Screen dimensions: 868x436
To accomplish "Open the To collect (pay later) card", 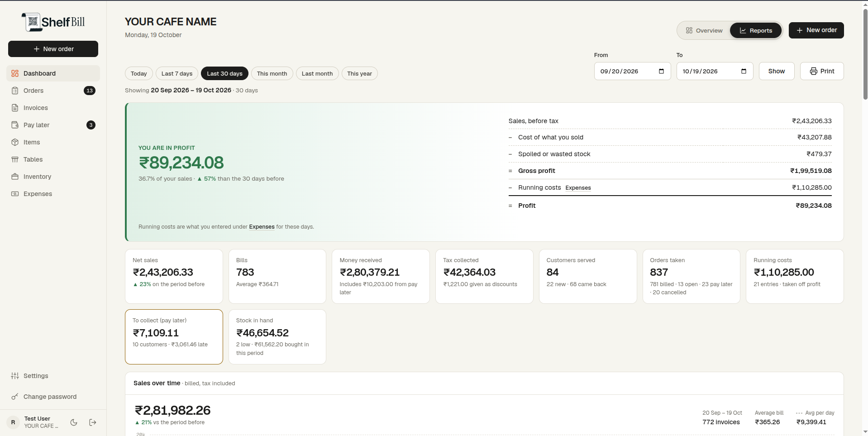I will pyautogui.click(x=174, y=337).
